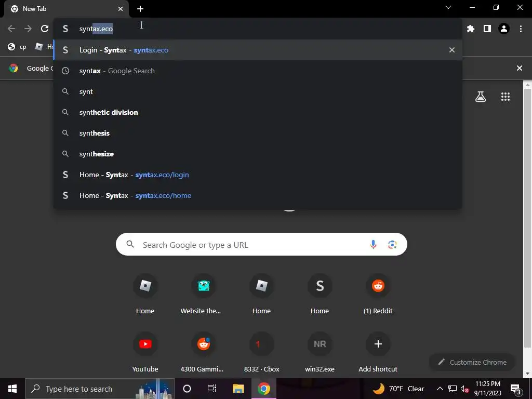Click the Customize Chrome button
This screenshot has height=399, width=532.
(x=472, y=362)
